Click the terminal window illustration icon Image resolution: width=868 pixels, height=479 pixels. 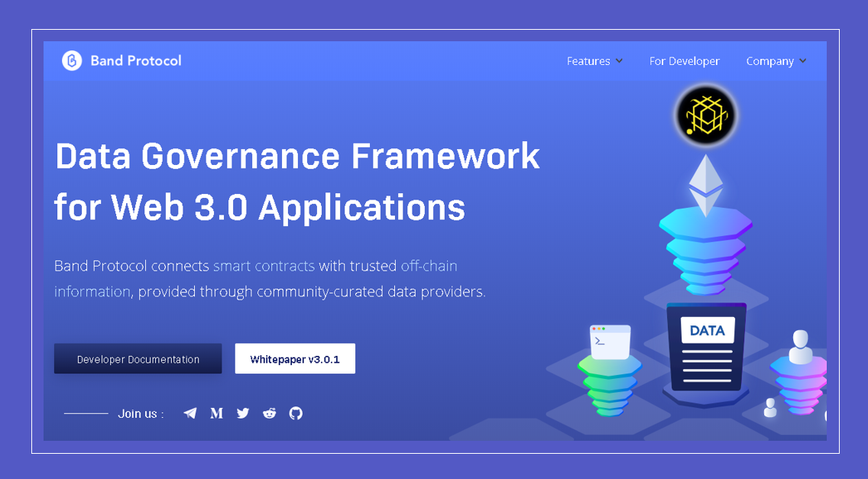[610, 341]
